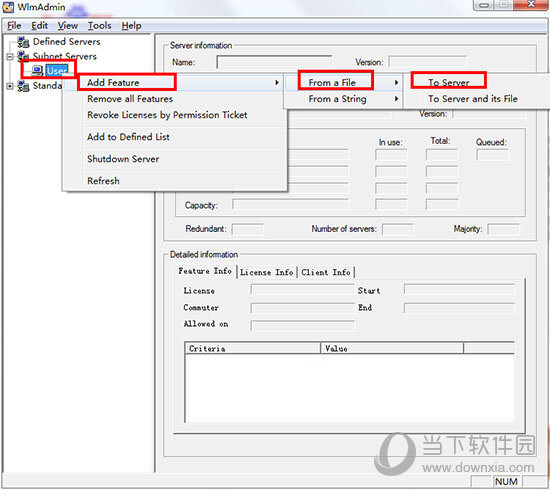This screenshot has height=490, width=550.
Task: Switch to the Client Info tab
Action: pos(326,272)
